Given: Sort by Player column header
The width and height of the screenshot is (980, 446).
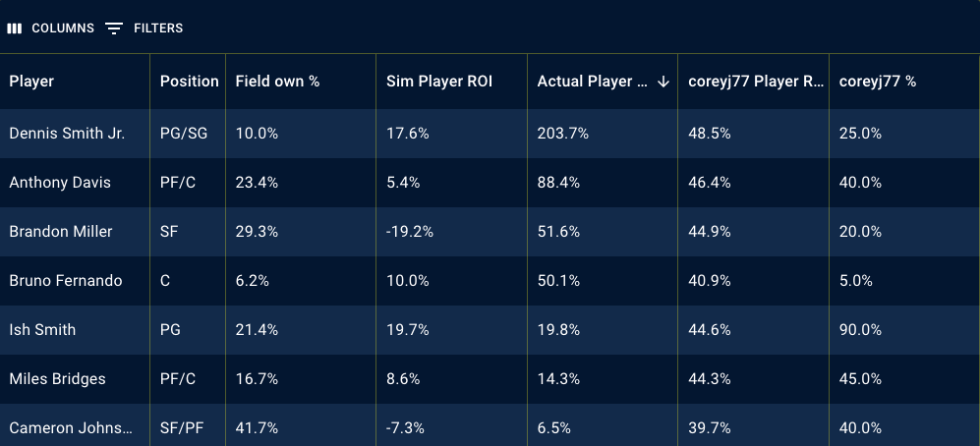Looking at the screenshot, I should [x=31, y=82].
